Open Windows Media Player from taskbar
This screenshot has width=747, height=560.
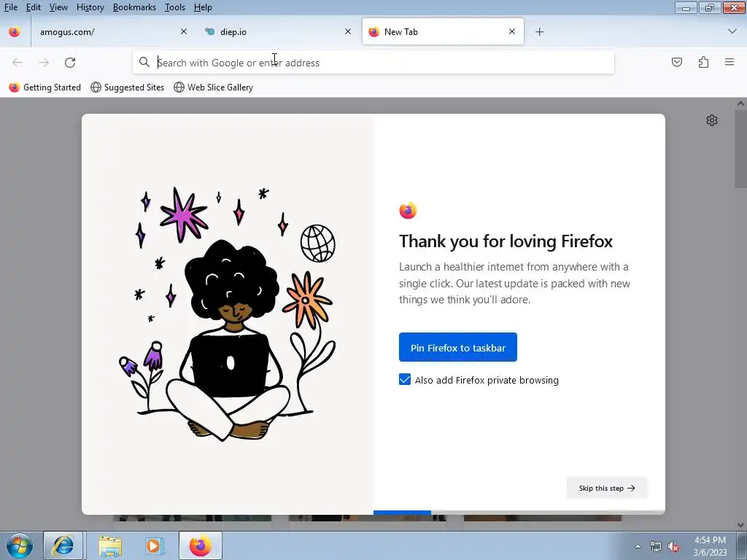pyautogui.click(x=153, y=545)
